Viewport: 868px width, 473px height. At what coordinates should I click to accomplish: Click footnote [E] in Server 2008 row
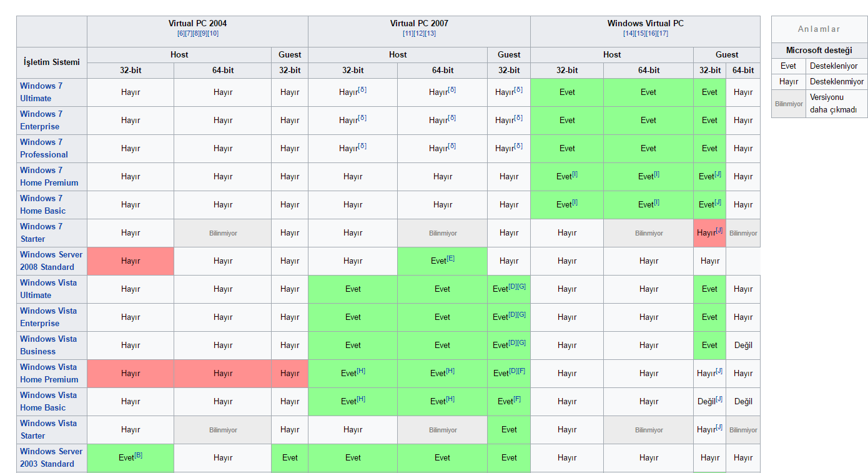(x=450, y=258)
